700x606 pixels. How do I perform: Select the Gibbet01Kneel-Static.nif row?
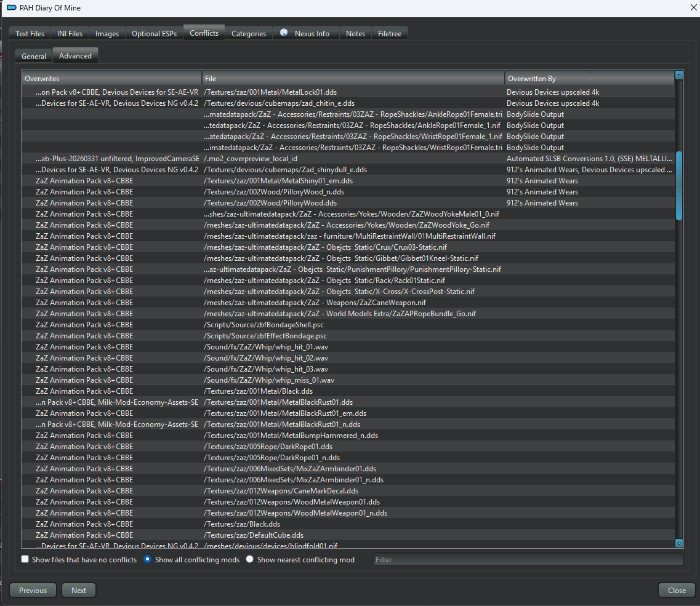tap(348, 258)
